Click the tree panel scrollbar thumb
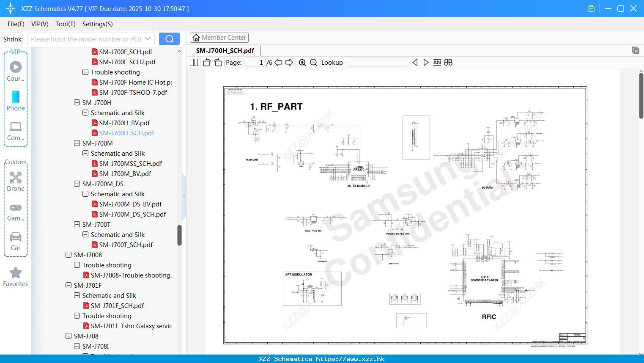Screen dimensions: 644x363 coord(179,235)
